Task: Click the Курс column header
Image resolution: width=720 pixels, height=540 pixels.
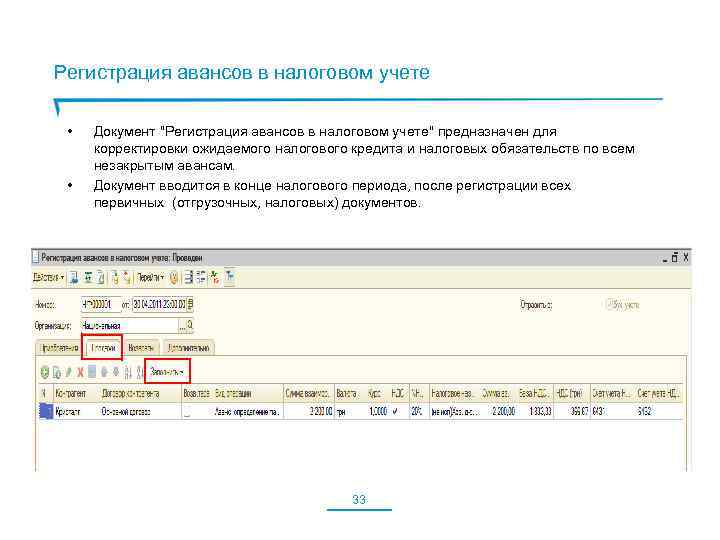Action: point(378,394)
